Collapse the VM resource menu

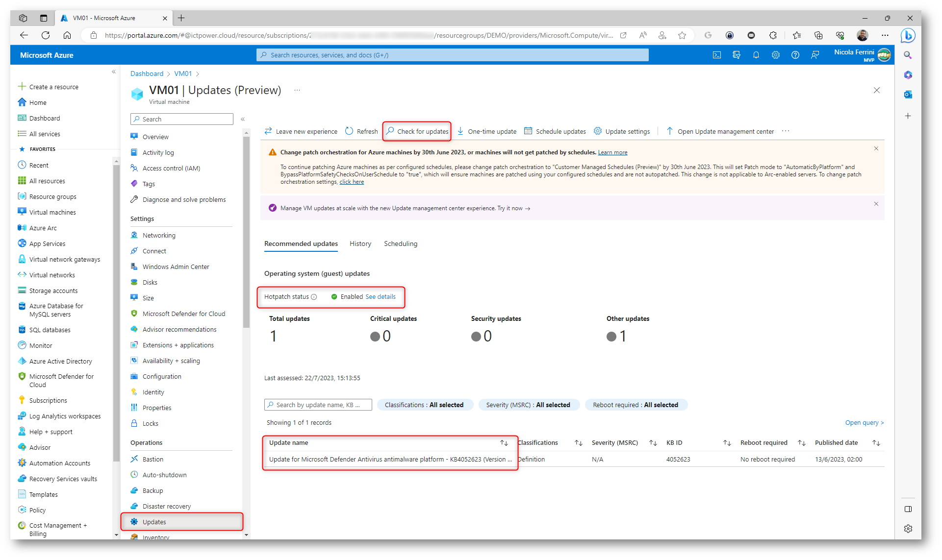(243, 119)
